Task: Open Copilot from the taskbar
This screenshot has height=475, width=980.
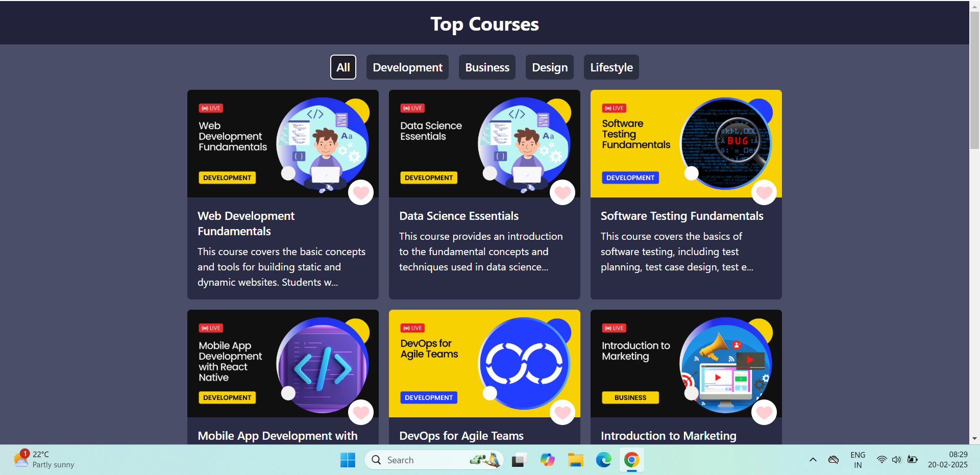Action: pos(547,460)
